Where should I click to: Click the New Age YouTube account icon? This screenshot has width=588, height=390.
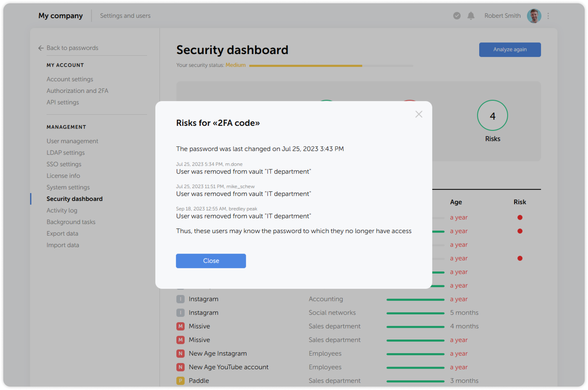pyautogui.click(x=180, y=367)
